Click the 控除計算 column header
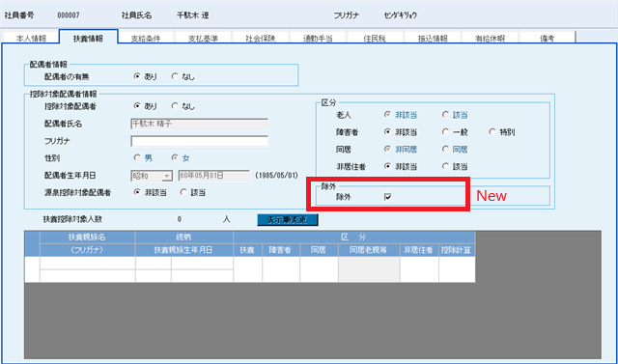 coord(457,250)
